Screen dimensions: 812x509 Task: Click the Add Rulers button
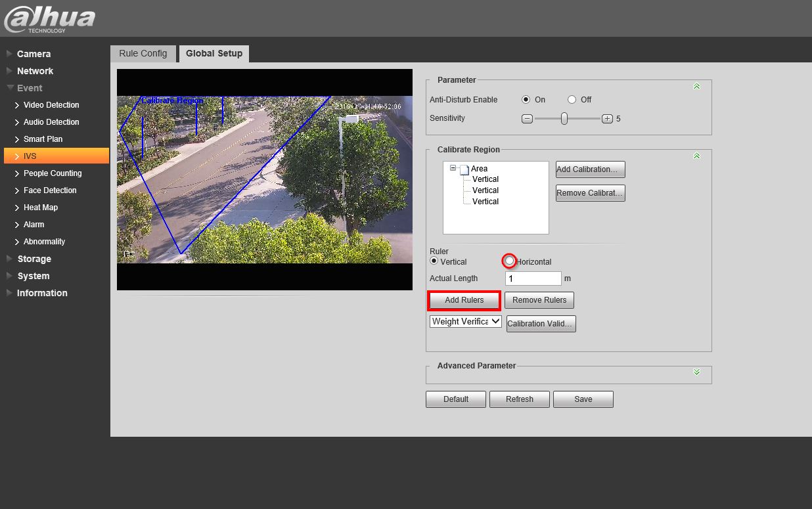pos(464,300)
